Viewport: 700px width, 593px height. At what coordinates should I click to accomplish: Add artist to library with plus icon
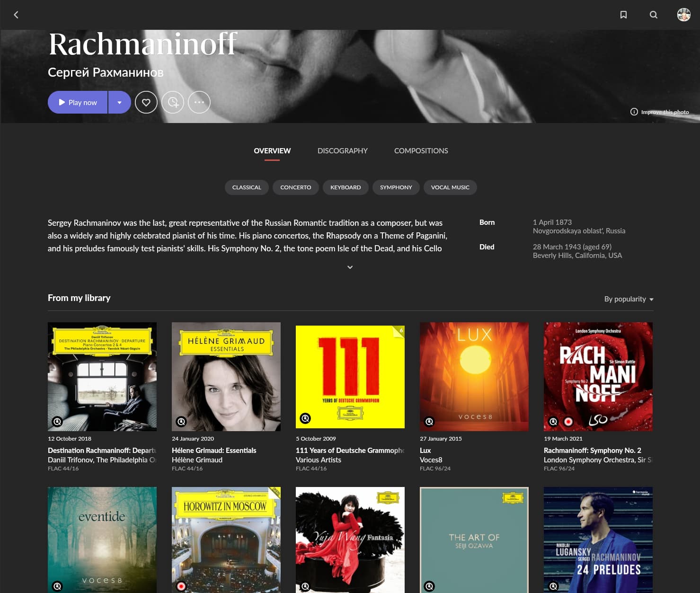(x=173, y=102)
